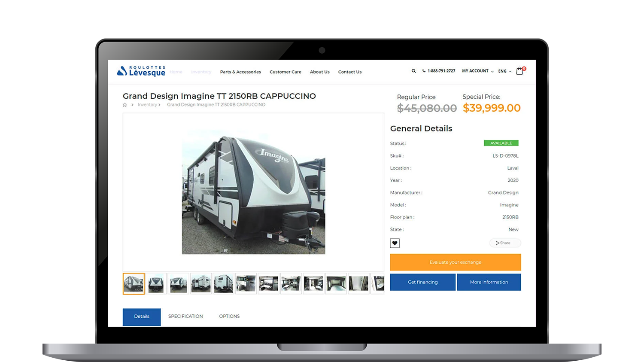Click the Get financing button
The height and width of the screenshot is (362, 644).
(x=423, y=282)
